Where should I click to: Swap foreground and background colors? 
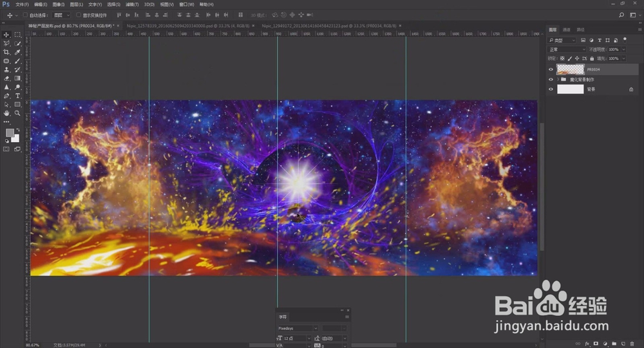pos(17,130)
